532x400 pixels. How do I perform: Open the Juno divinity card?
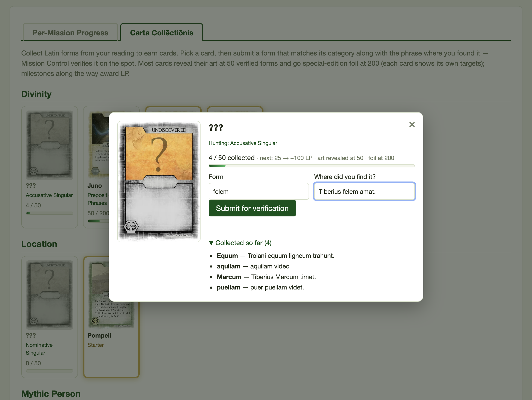pos(96,167)
